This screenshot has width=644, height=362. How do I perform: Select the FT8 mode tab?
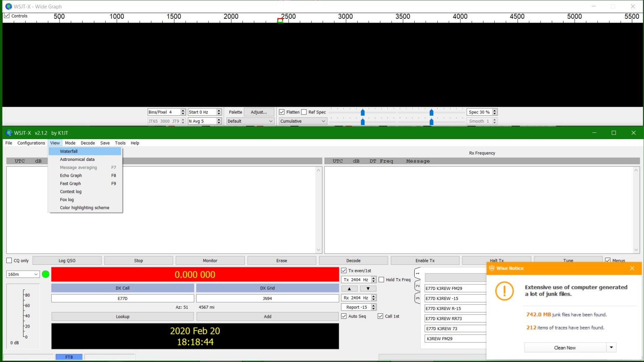(x=68, y=357)
